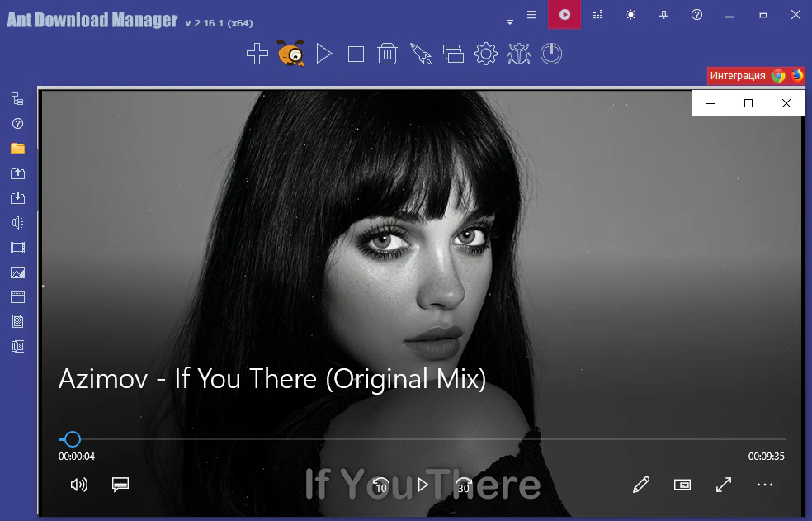Stop download with the square icon
This screenshot has width=812, height=521.
356,54
